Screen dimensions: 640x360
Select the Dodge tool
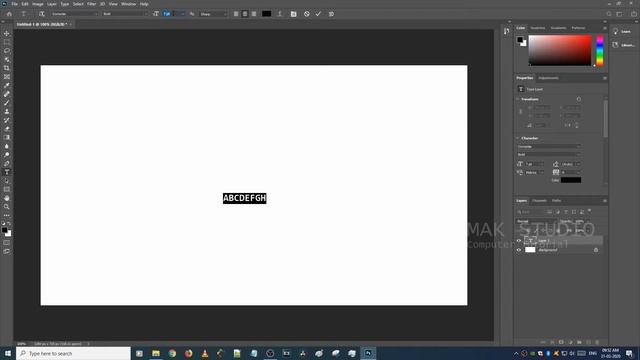click(x=7, y=155)
